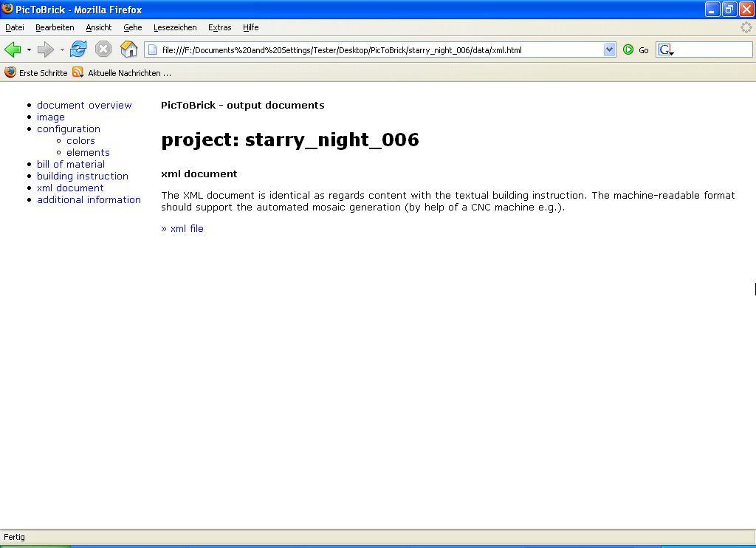Restore down the Firefox window

[729, 9]
